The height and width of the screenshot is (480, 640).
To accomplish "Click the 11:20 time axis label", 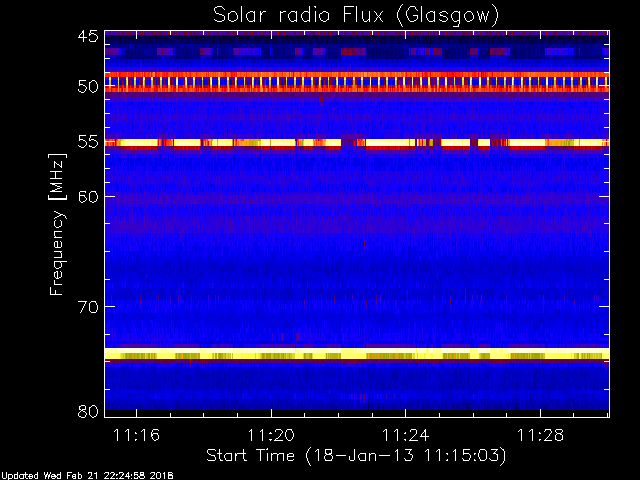I will [271, 435].
